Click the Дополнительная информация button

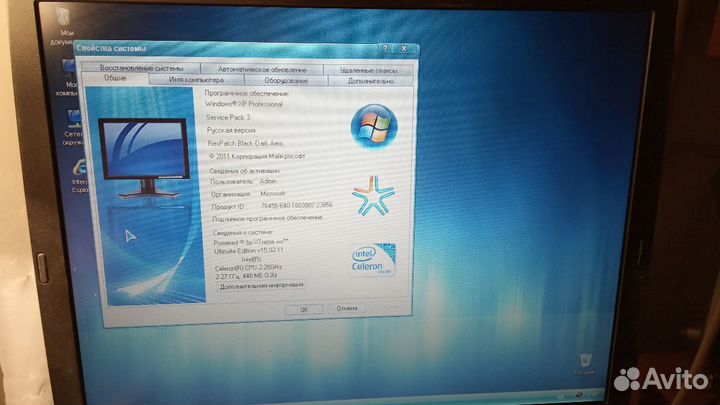[x=261, y=286]
